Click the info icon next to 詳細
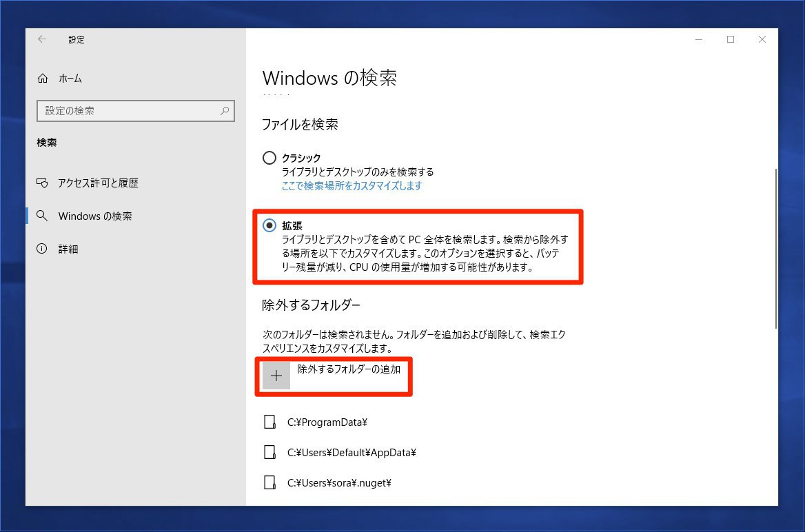This screenshot has height=532, width=805. click(x=42, y=249)
